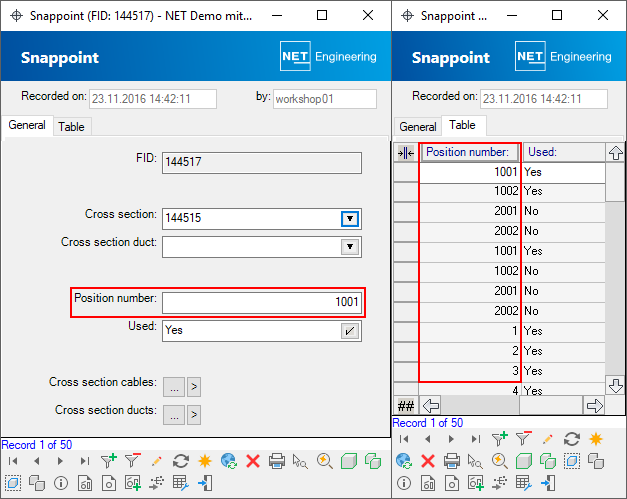This screenshot has height=499, width=627.
Task: Click the orange new record star in right window
Action: 595,438
